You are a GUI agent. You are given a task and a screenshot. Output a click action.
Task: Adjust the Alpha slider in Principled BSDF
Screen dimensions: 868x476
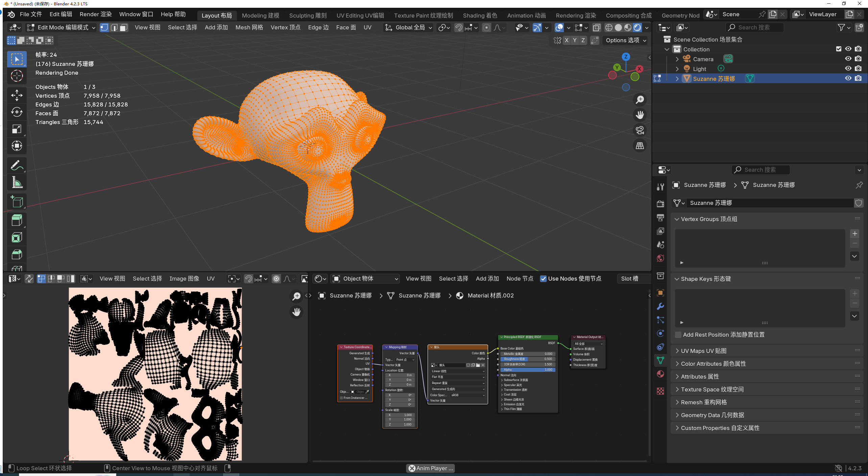coord(528,370)
